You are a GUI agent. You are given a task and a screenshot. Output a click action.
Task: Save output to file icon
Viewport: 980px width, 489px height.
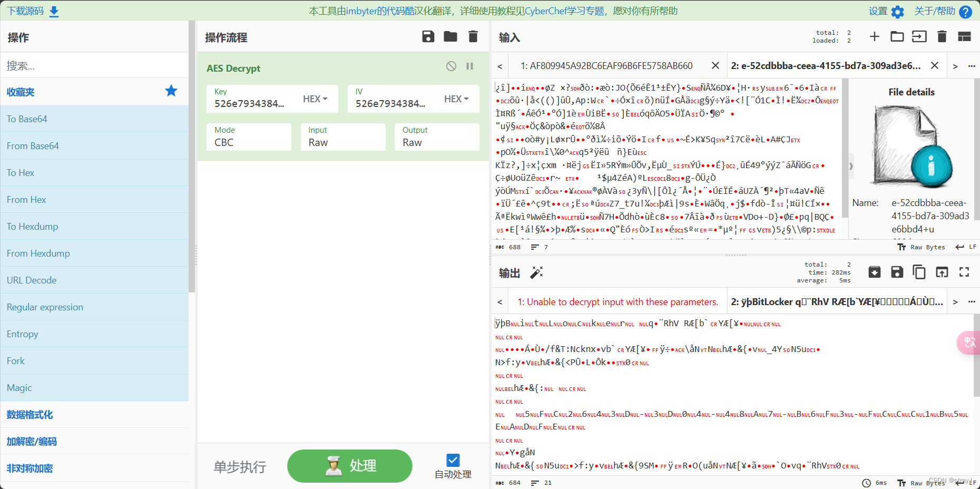897,272
